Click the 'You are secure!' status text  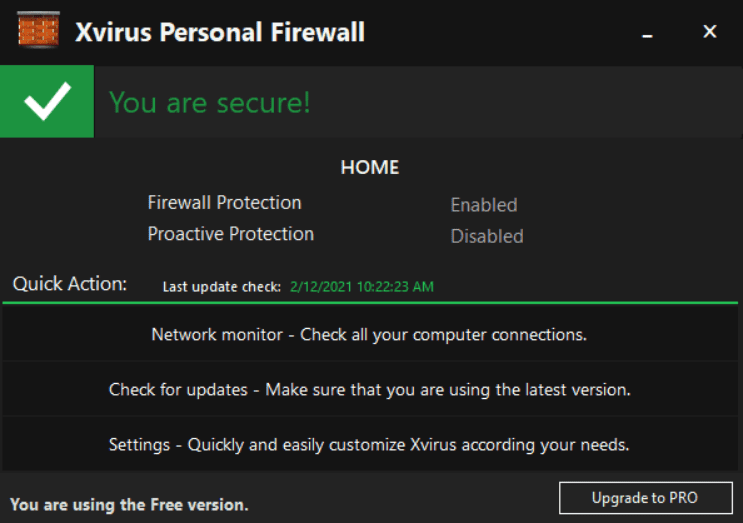click(210, 102)
